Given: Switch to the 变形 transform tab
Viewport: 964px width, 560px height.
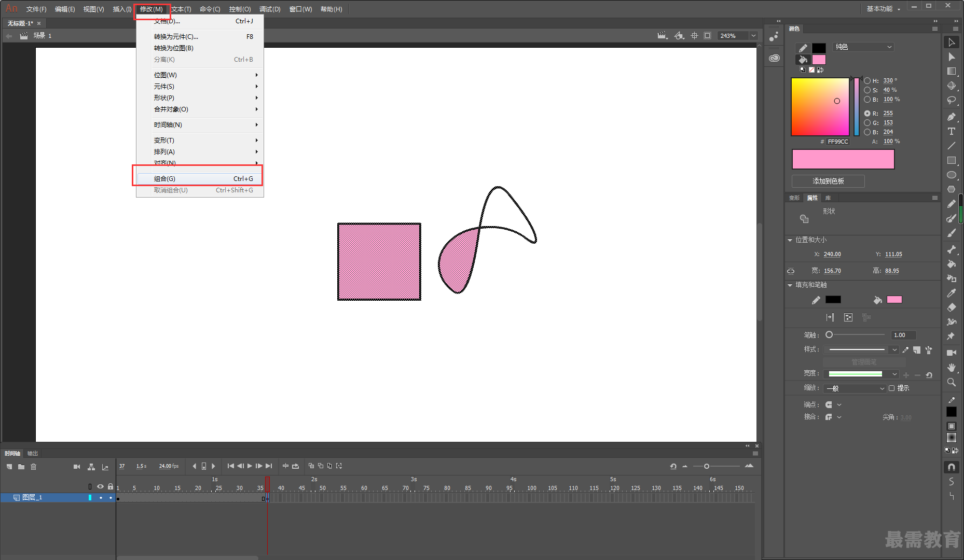Looking at the screenshot, I should [x=794, y=198].
